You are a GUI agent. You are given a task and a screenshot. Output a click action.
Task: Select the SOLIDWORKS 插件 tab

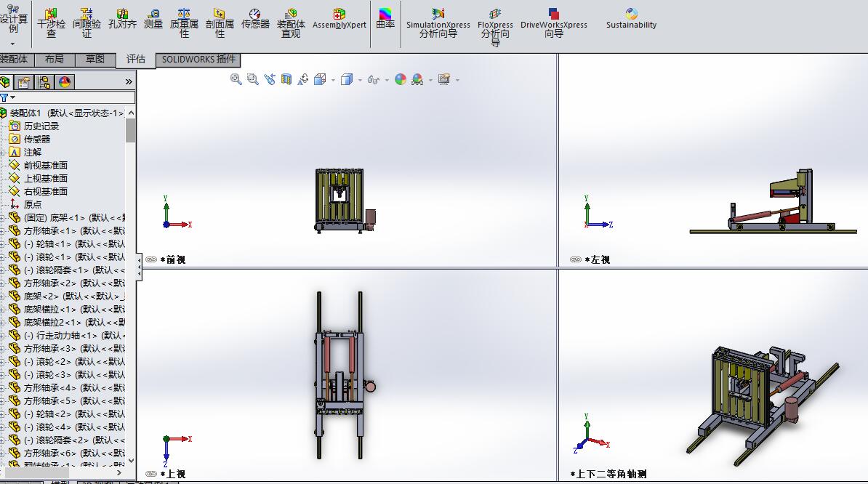point(198,59)
